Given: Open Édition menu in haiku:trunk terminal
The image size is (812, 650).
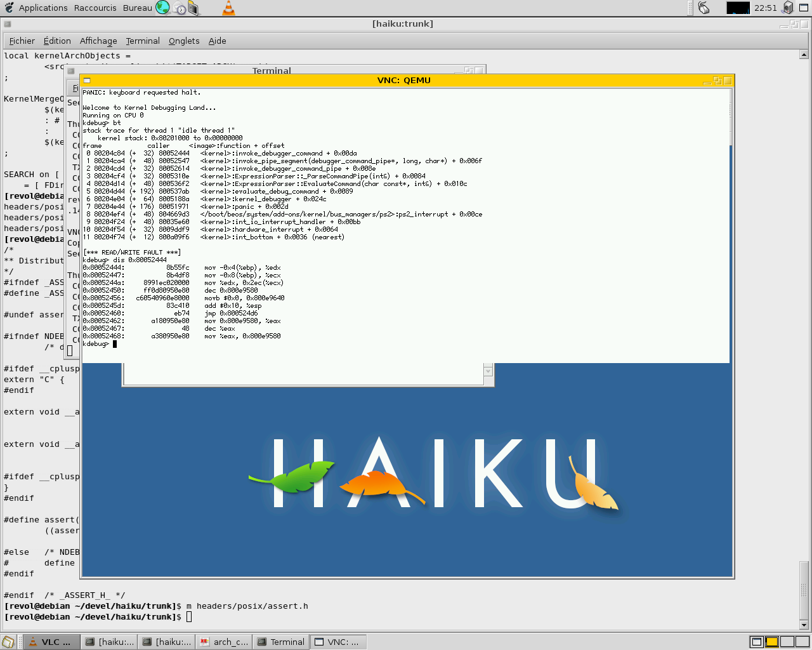Looking at the screenshot, I should [x=57, y=41].
